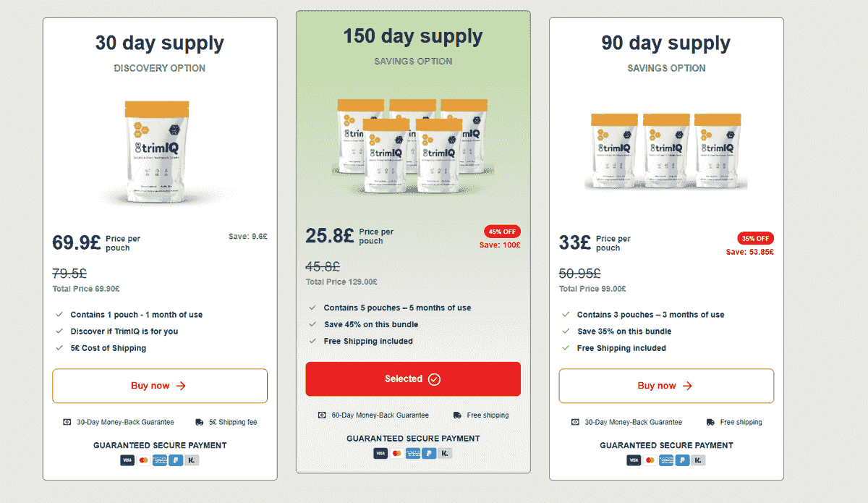Click Buy now for the 90 day supply

point(666,386)
